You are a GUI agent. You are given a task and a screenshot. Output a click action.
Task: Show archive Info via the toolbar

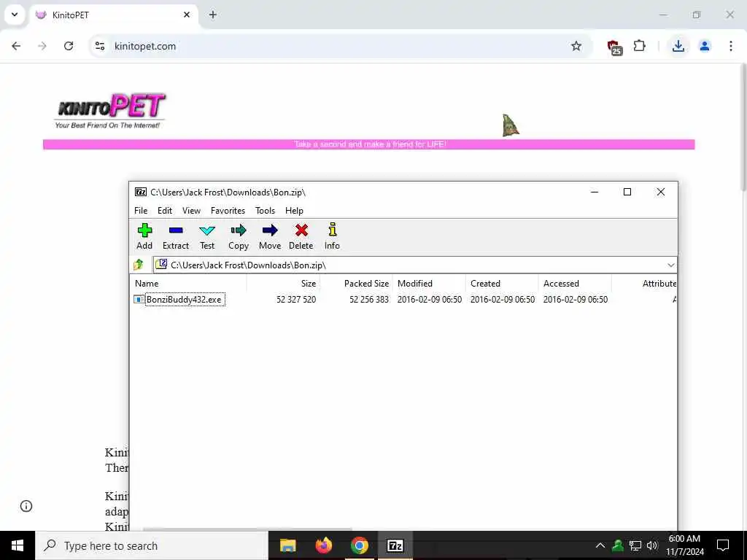332,236
